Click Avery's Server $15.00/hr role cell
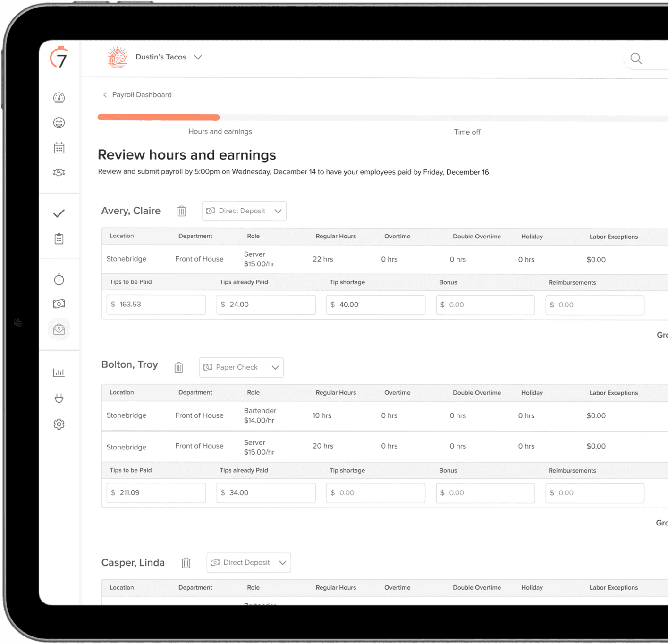 (x=259, y=259)
